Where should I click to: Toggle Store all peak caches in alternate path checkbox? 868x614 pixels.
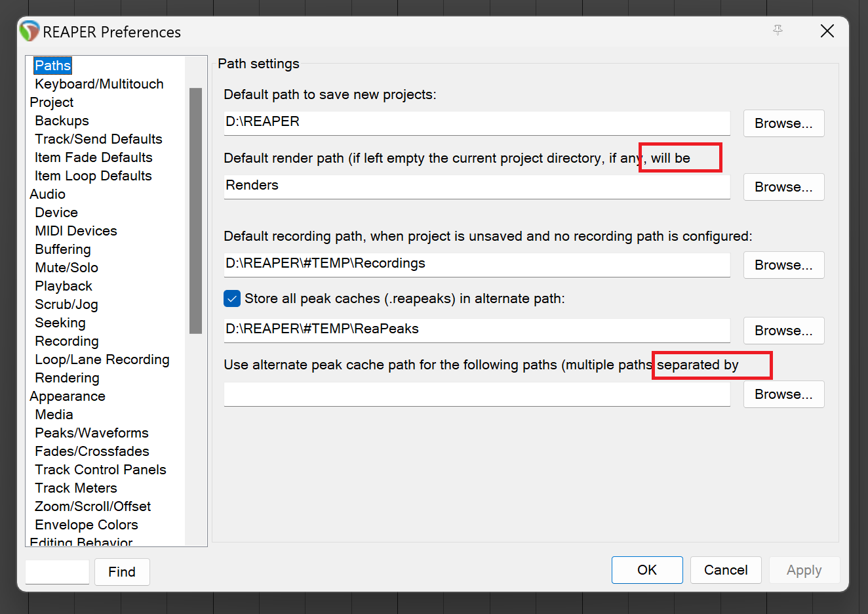click(232, 298)
